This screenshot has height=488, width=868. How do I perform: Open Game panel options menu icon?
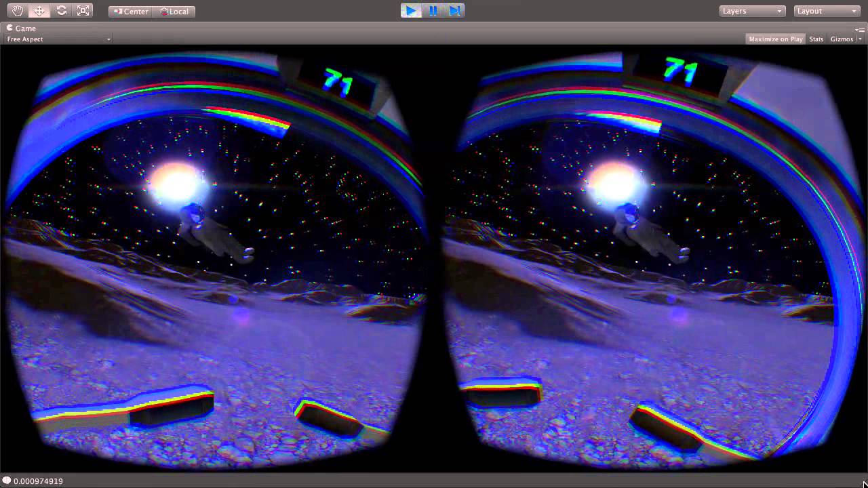861,30
